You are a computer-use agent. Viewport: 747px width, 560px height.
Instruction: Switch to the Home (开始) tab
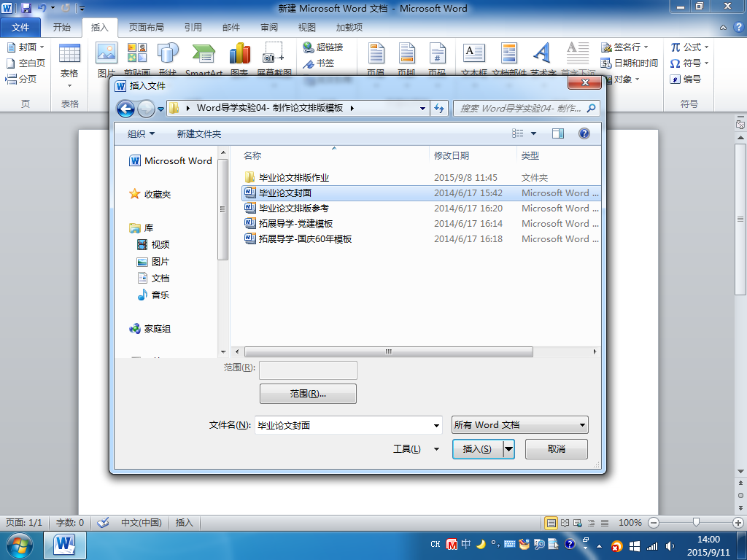pos(61,28)
